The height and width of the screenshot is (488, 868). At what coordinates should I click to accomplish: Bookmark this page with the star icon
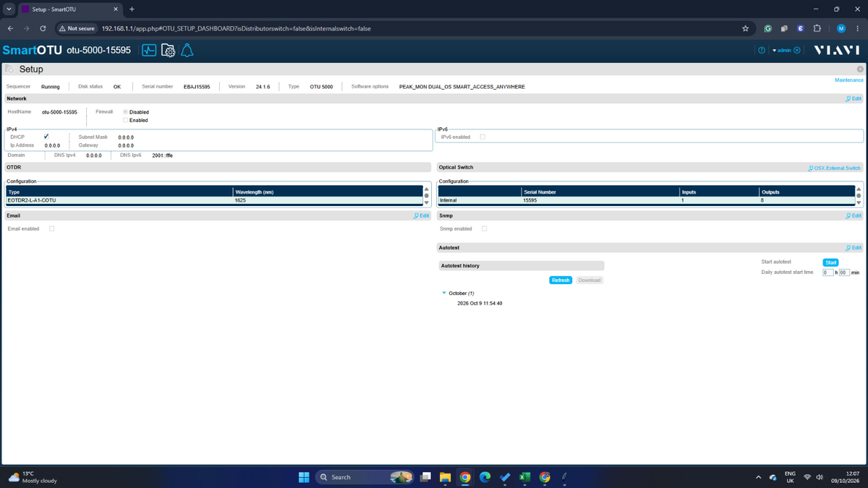(x=746, y=28)
